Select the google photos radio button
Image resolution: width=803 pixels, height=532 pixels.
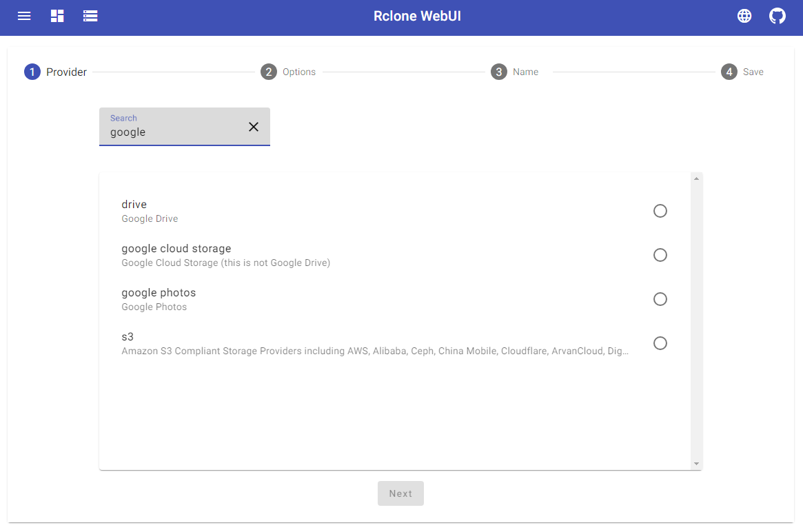(660, 299)
